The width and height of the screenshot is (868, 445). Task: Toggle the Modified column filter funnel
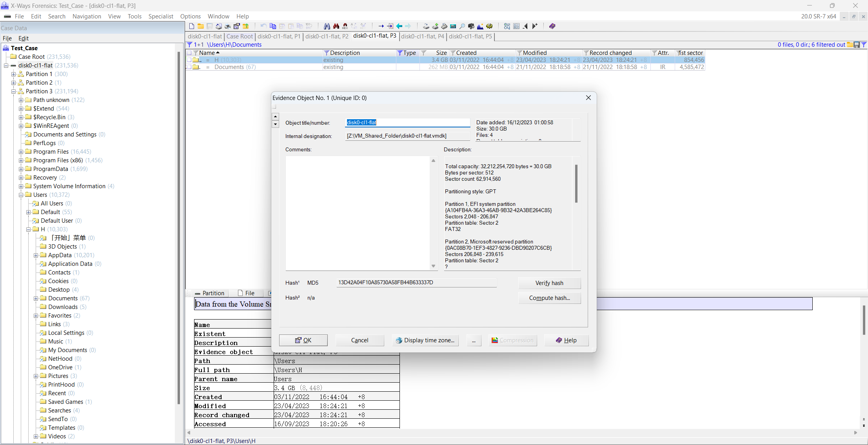point(519,53)
